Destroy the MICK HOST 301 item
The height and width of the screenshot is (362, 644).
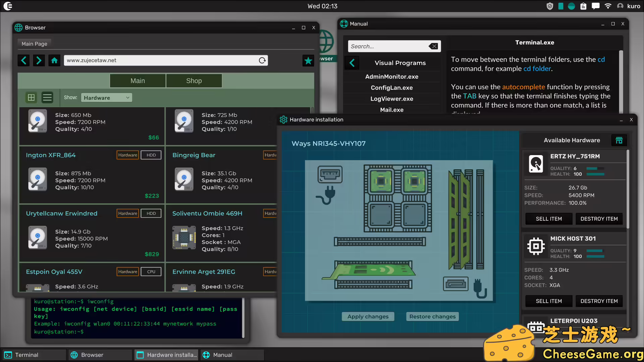click(599, 301)
